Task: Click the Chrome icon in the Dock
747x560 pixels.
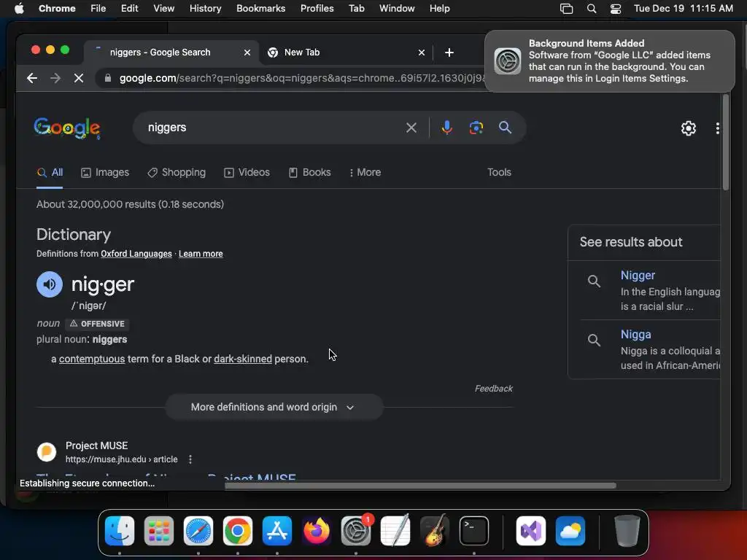Action: (x=238, y=531)
